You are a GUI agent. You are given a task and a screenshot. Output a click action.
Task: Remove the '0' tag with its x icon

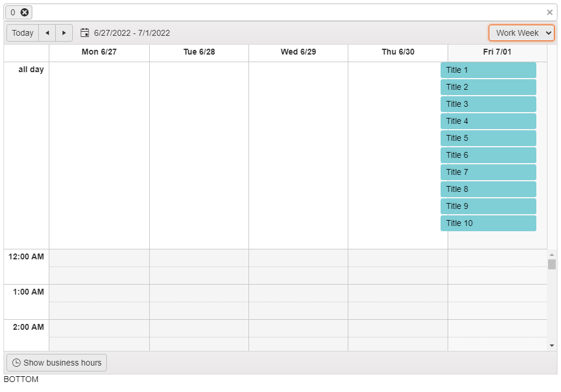pos(24,12)
